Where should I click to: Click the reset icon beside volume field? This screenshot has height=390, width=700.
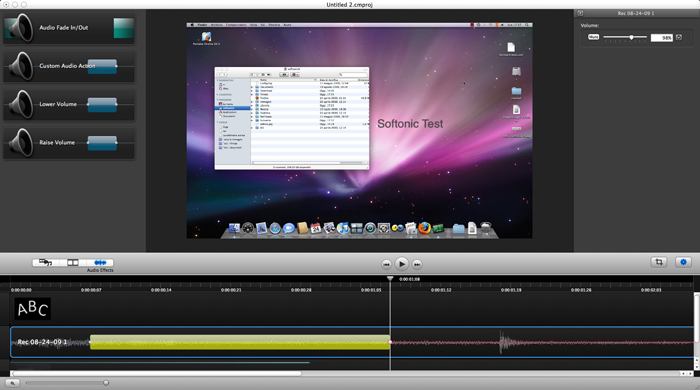pyautogui.click(x=679, y=37)
